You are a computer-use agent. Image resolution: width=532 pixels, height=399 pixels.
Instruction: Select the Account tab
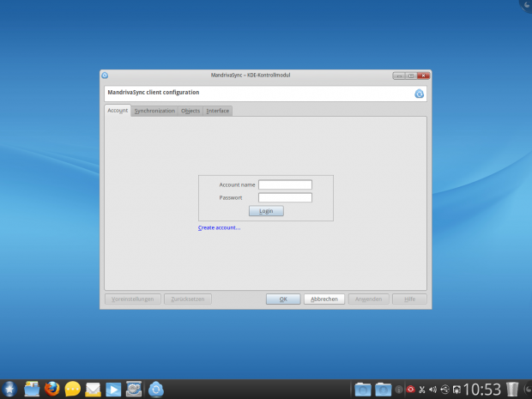tap(118, 111)
